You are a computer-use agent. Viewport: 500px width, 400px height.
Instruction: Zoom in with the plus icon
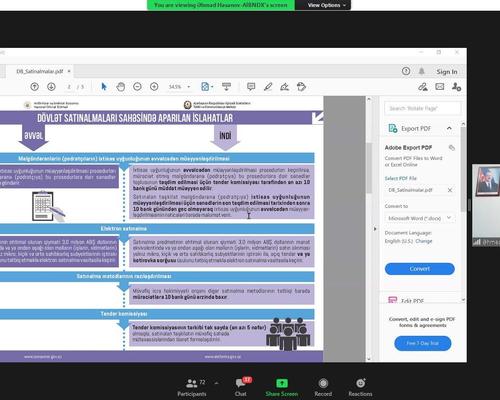154,87
